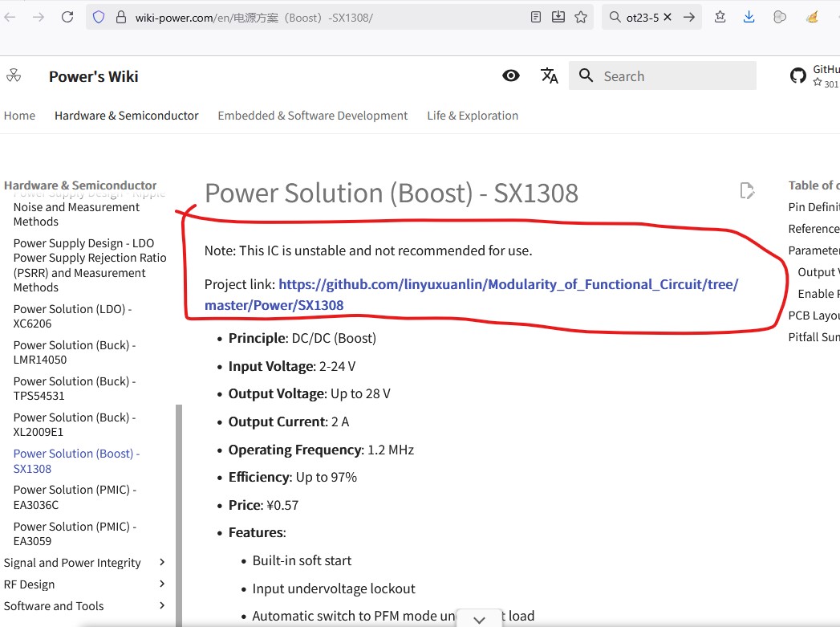Toggle reader view in the address bar
The width and height of the screenshot is (840, 627).
point(536,17)
